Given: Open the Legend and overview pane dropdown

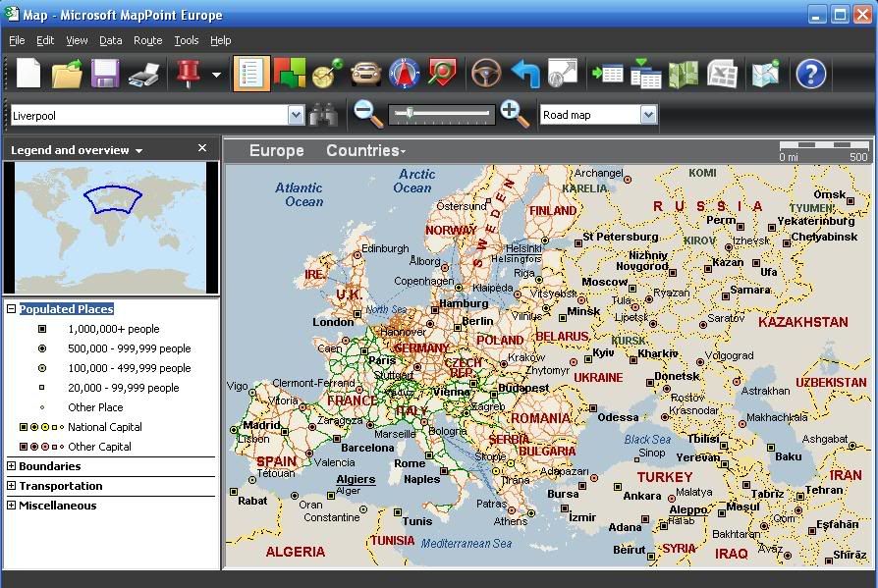Looking at the screenshot, I should (138, 150).
